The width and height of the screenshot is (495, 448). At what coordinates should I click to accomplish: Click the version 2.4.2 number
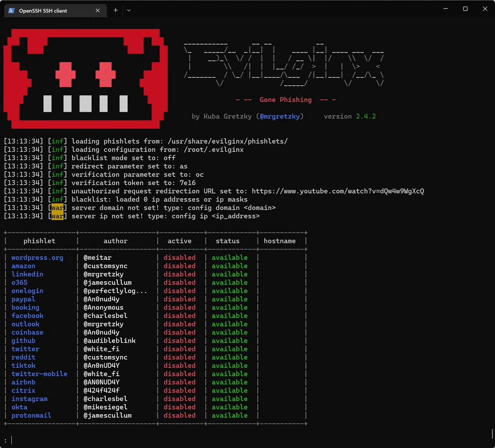366,116
